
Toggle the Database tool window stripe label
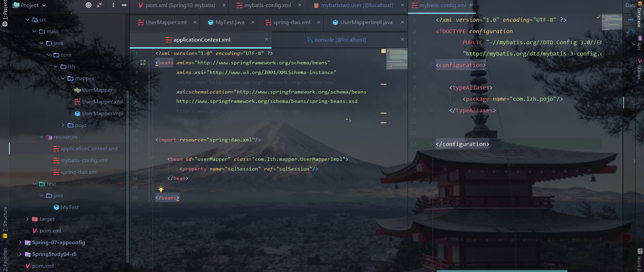pos(639,17)
